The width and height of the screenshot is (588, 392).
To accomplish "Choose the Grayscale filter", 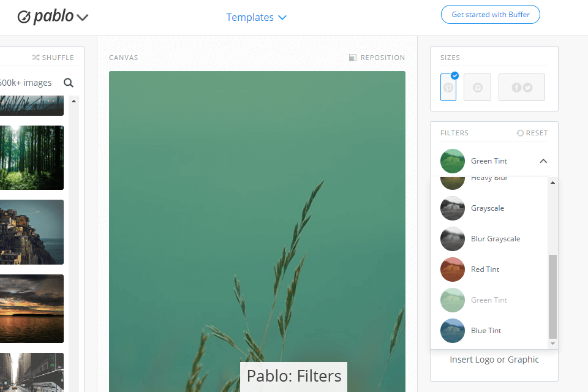I will click(x=488, y=208).
